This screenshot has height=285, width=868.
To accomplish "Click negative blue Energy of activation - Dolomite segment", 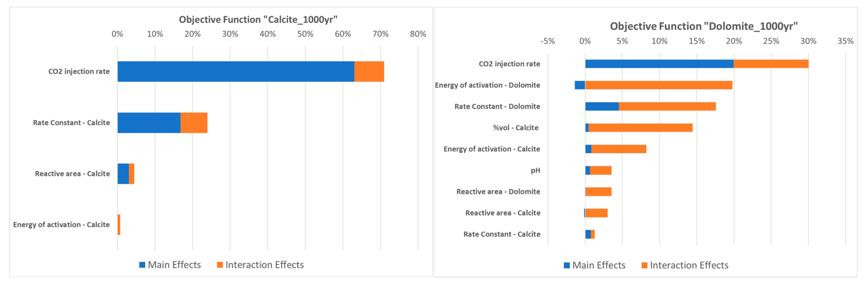I will point(580,85).
